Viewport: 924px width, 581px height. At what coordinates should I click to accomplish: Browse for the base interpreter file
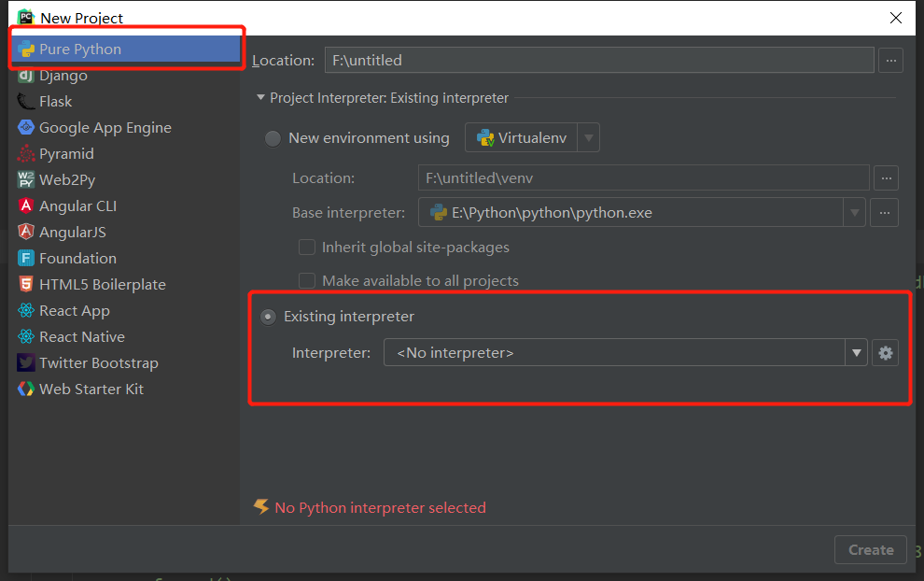(885, 213)
